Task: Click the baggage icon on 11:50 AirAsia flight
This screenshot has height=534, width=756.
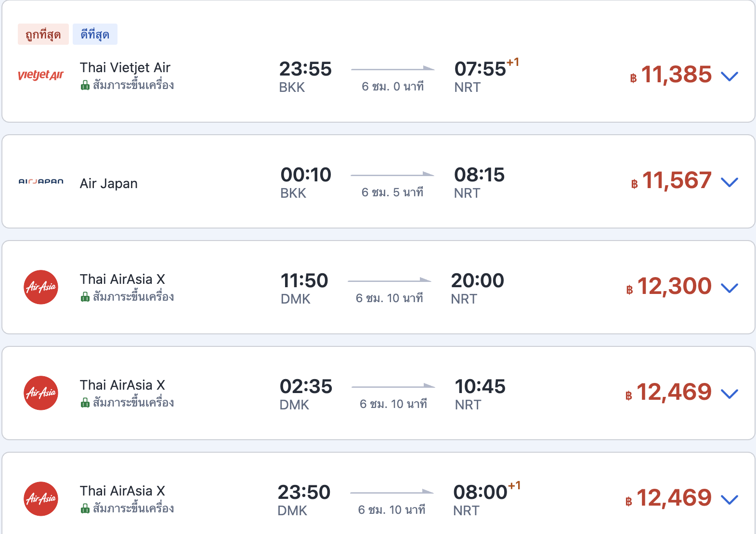Action: tap(85, 297)
